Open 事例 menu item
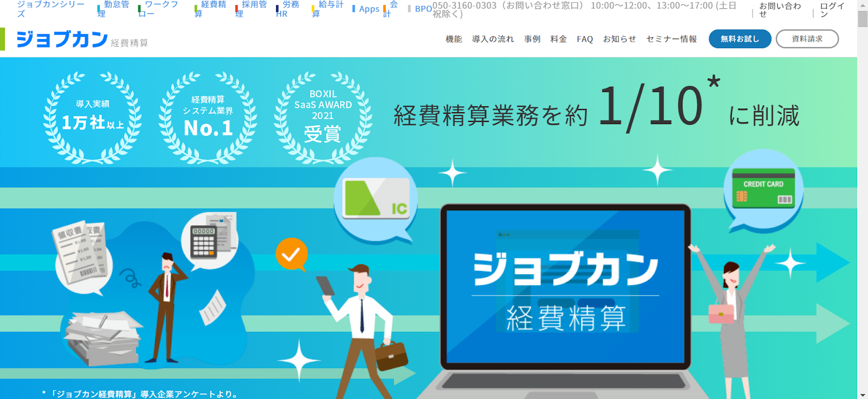 [532, 39]
